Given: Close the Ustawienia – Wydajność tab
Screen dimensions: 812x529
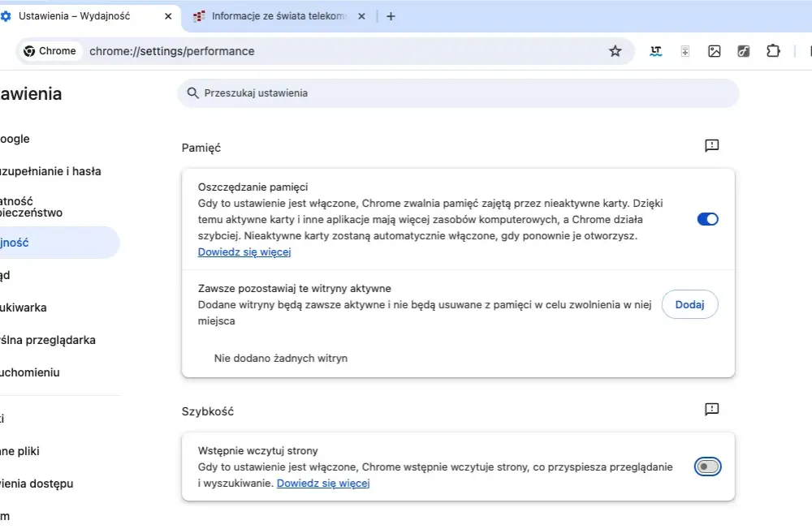Looking at the screenshot, I should coord(168,16).
